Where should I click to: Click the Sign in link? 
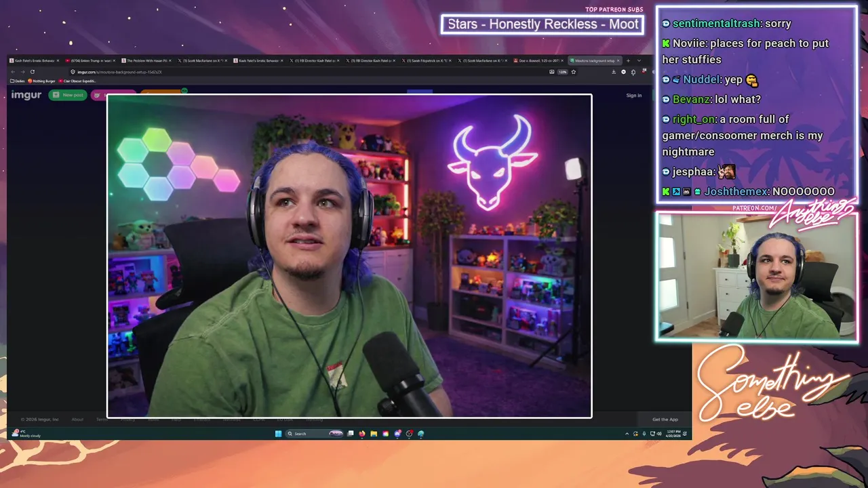coord(634,96)
